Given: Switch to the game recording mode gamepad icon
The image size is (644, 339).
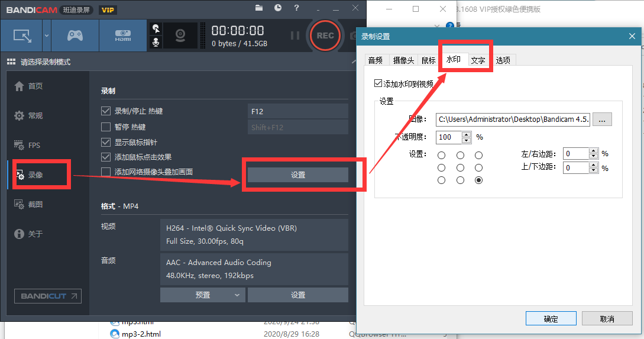Looking at the screenshot, I should pos(75,35).
